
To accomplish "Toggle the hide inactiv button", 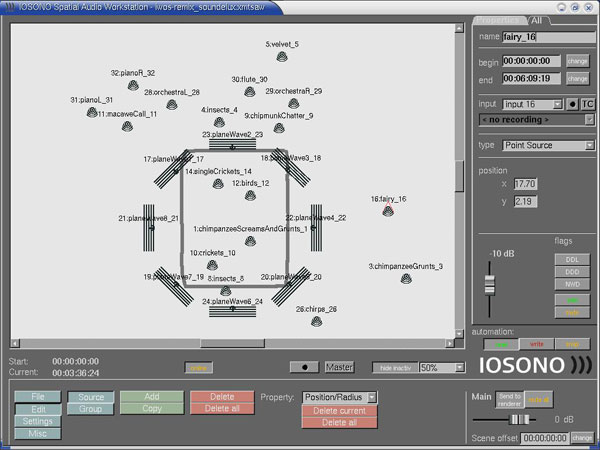I will point(396,368).
